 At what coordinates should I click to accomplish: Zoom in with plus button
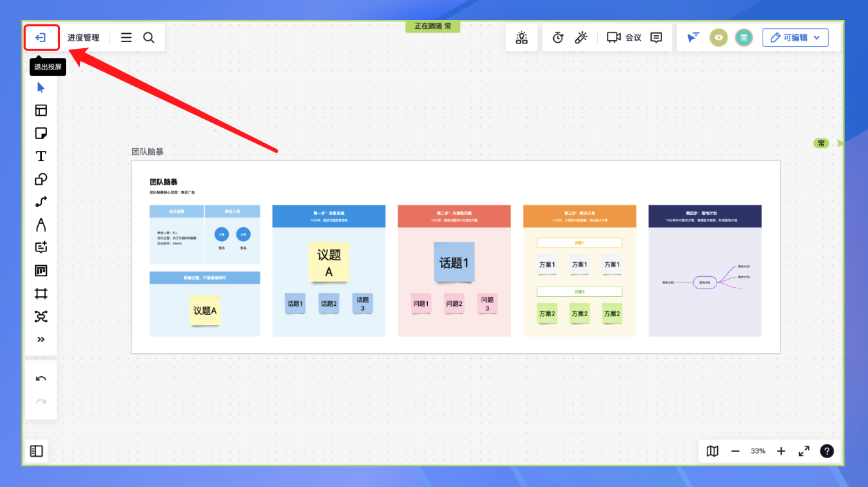[781, 451]
